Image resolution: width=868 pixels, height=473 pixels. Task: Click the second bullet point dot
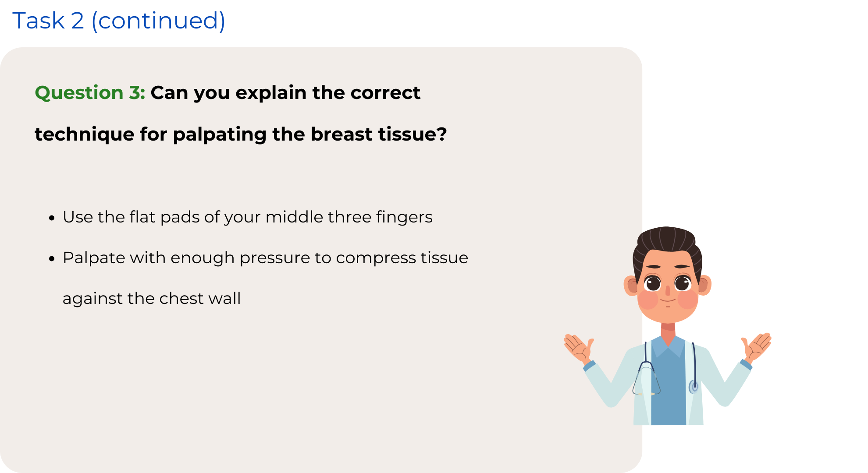pos(52,258)
